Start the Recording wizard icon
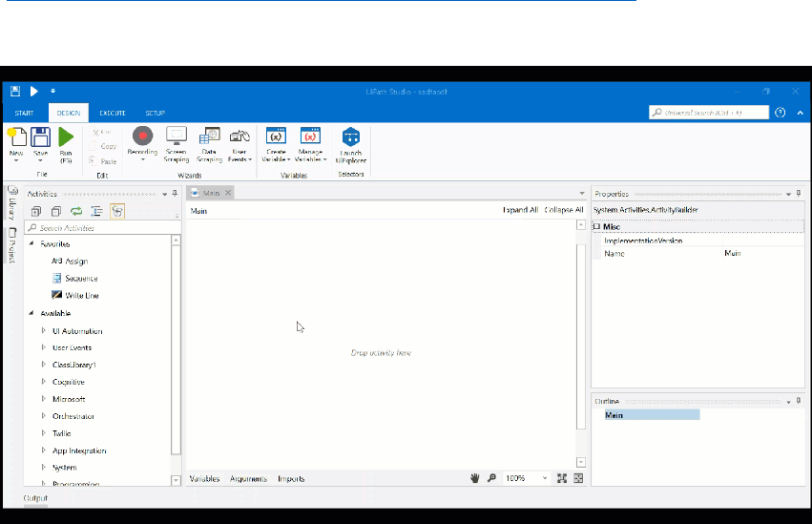This screenshot has height=524, width=812. click(x=142, y=136)
